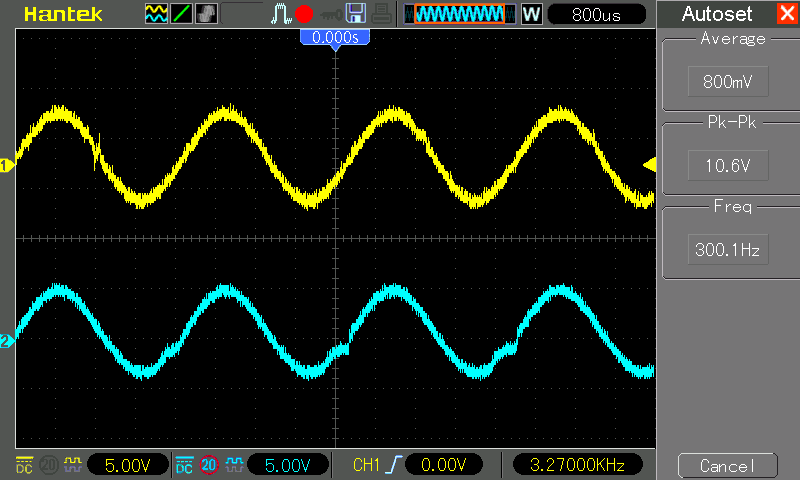
Task: Click the Average 800mV value box
Action: [728, 81]
